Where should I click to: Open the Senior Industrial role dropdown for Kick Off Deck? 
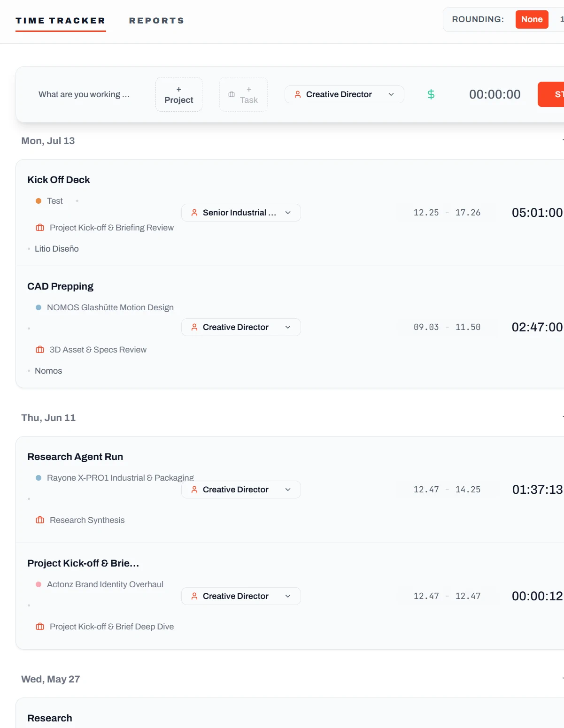point(241,213)
